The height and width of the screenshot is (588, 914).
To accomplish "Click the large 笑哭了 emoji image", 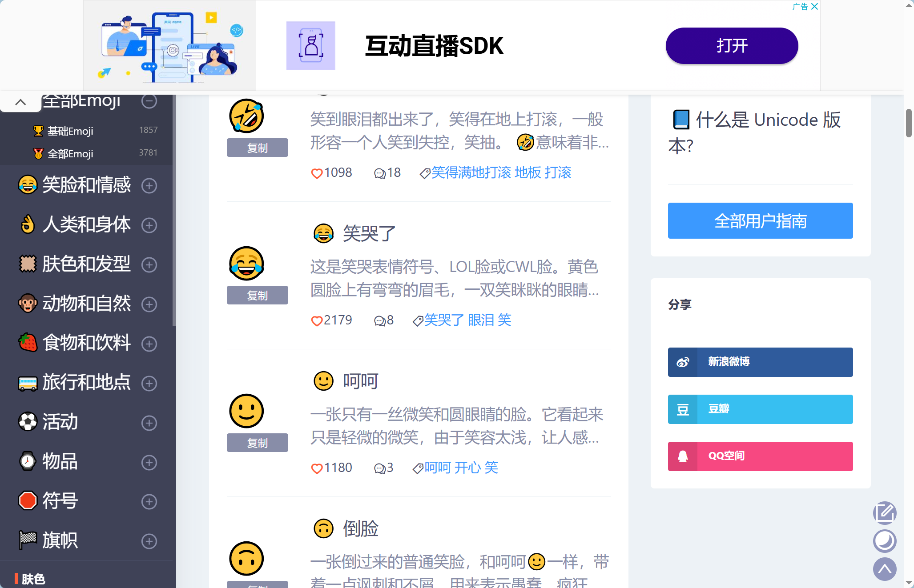I will [246, 264].
